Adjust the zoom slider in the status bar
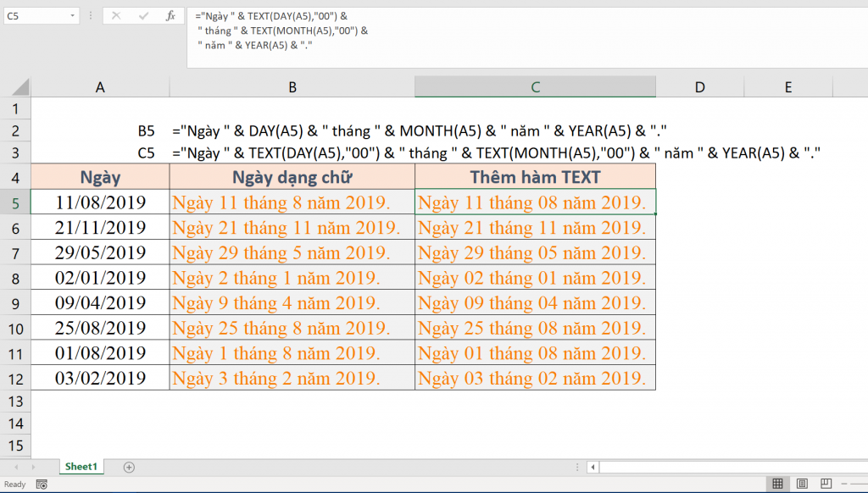Screen dimensions: 868x493 (858, 484)
